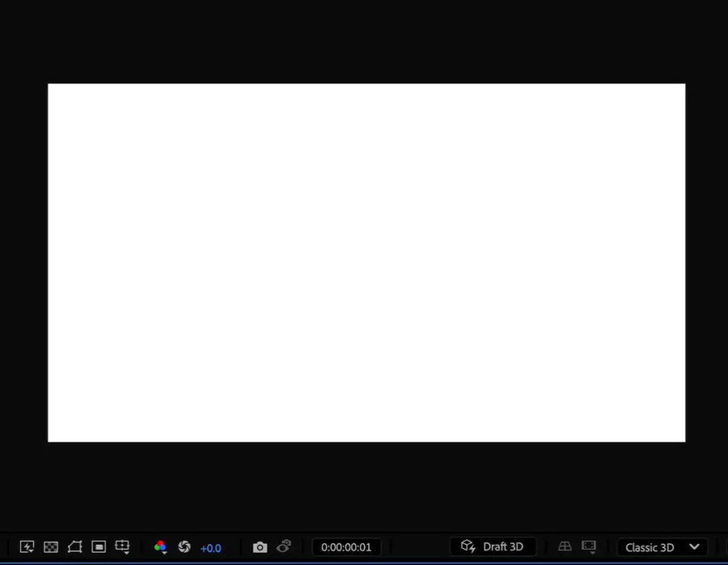This screenshot has height=565, width=728.
Task: Enable the Region of Interest icon
Action: click(x=99, y=547)
